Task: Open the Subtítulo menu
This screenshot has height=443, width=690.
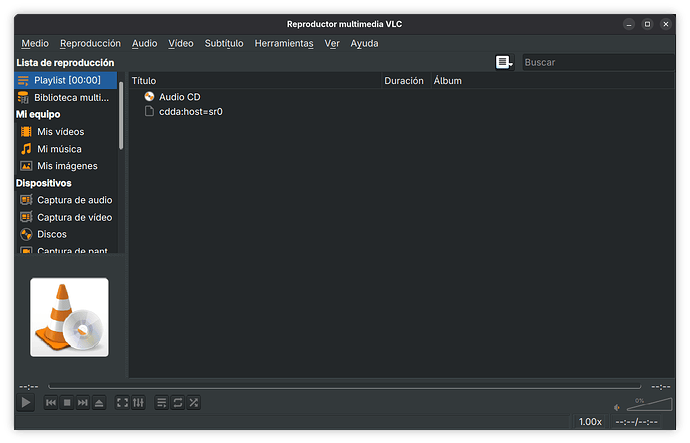Action: point(224,44)
